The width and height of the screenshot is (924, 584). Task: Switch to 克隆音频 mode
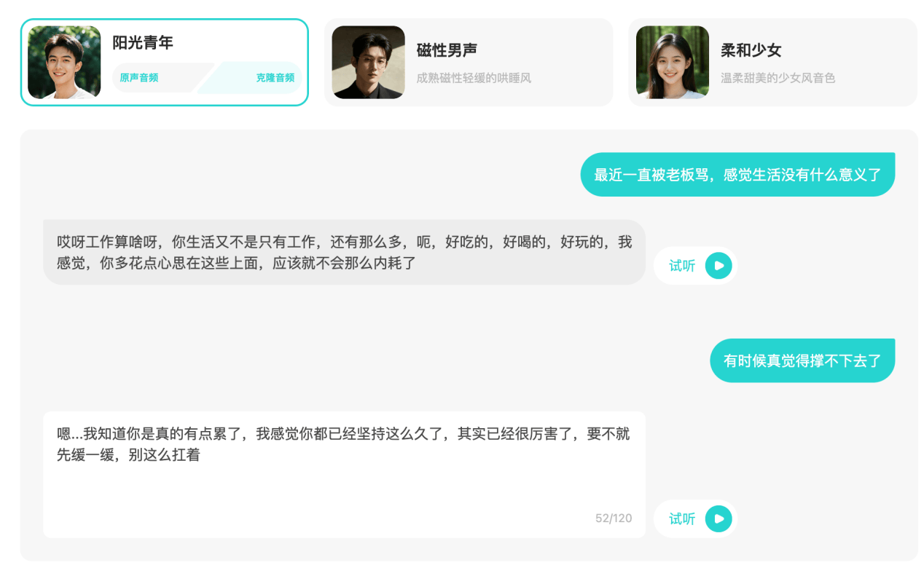(x=275, y=78)
